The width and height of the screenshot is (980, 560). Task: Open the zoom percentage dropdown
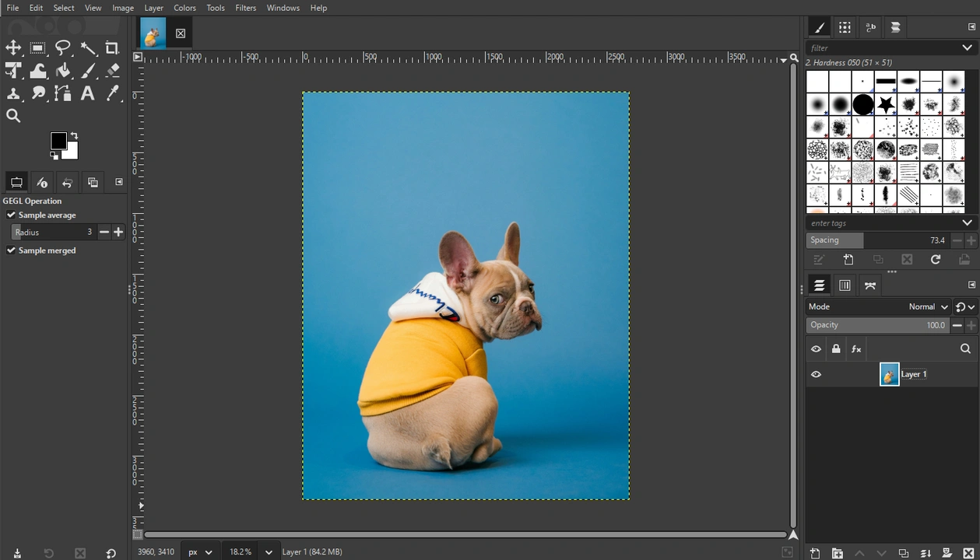[269, 551]
